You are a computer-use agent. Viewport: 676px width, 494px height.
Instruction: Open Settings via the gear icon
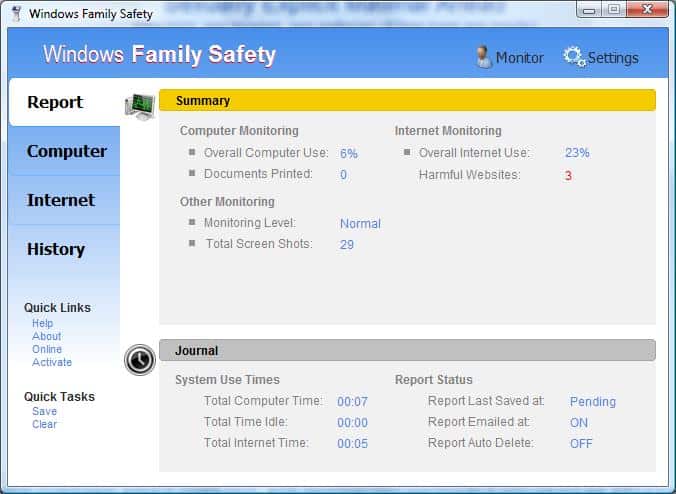click(x=574, y=56)
